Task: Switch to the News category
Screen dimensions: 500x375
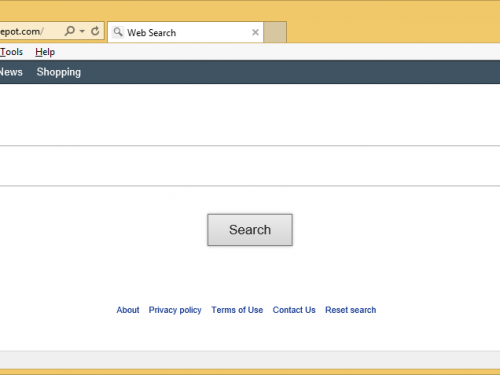Action: point(11,72)
